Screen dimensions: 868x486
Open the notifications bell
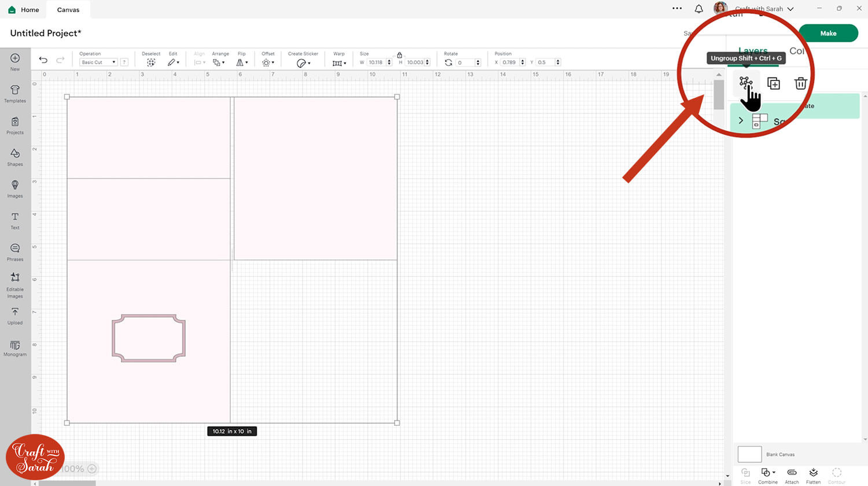(x=699, y=9)
